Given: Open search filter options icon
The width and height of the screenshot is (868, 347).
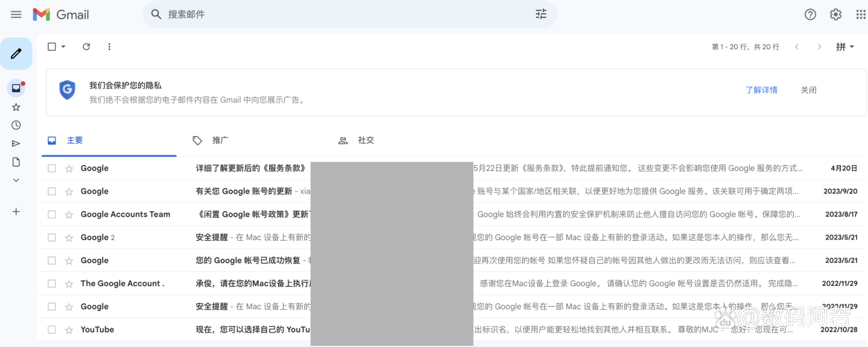Looking at the screenshot, I should (x=541, y=15).
